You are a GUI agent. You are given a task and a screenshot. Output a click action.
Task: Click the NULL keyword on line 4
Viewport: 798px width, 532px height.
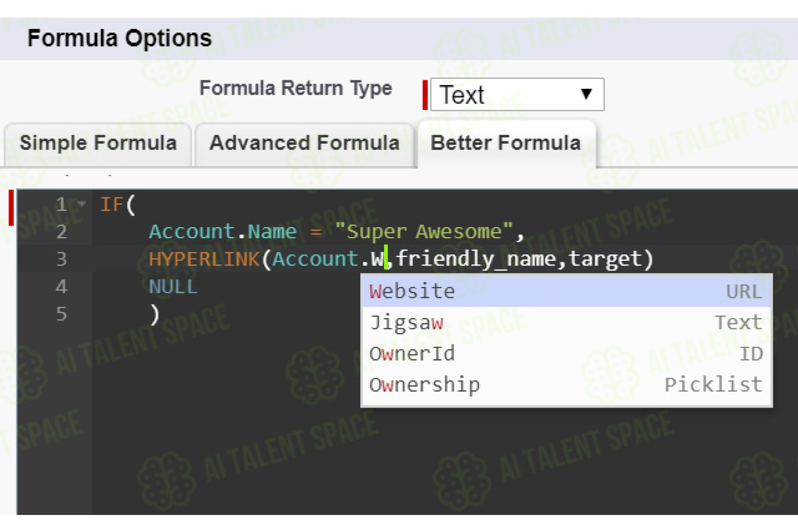click(173, 287)
